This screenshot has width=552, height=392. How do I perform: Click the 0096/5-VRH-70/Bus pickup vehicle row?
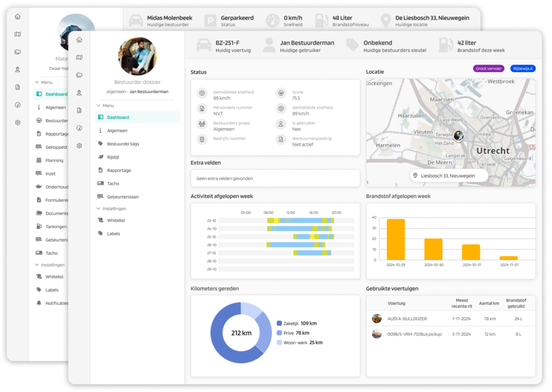[451, 334]
